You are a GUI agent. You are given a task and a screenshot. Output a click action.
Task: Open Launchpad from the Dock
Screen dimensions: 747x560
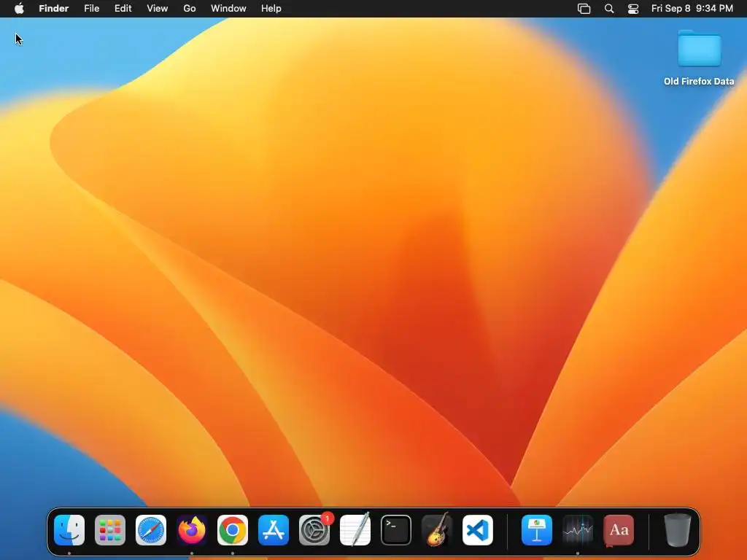coord(110,530)
